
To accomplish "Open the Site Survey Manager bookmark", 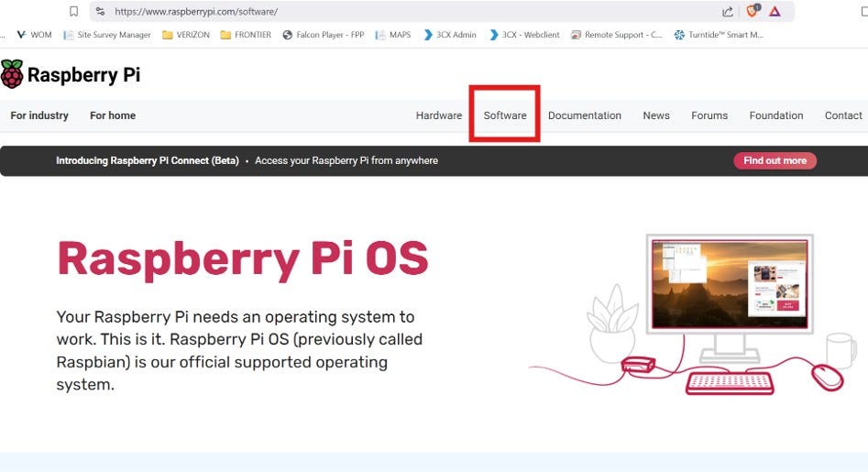I will coord(107,34).
